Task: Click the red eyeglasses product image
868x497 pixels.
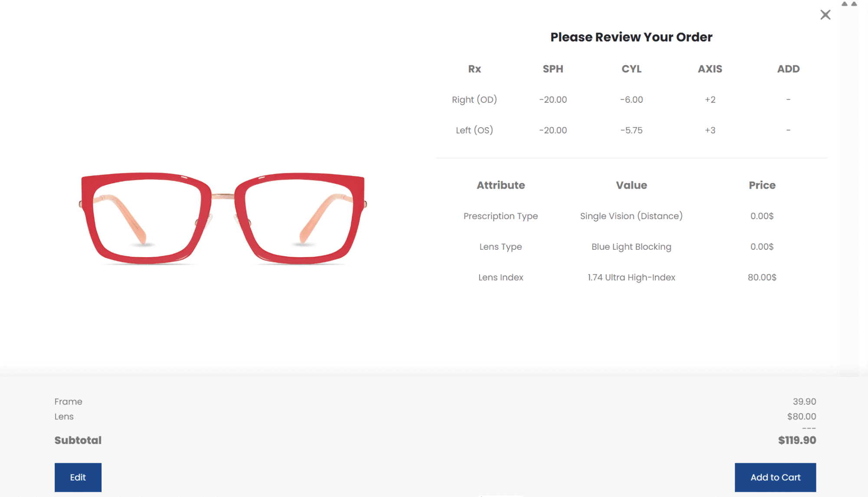Action: coord(223,218)
